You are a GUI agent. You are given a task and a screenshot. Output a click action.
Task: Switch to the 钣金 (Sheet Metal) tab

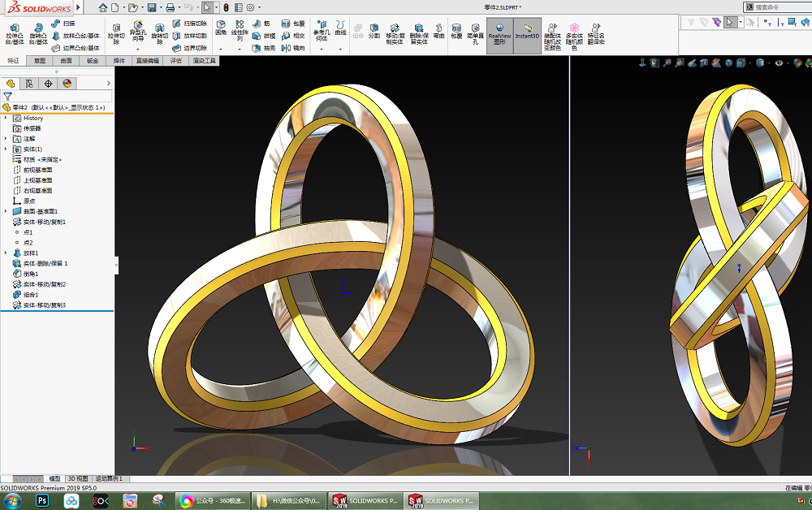pyautogui.click(x=93, y=61)
